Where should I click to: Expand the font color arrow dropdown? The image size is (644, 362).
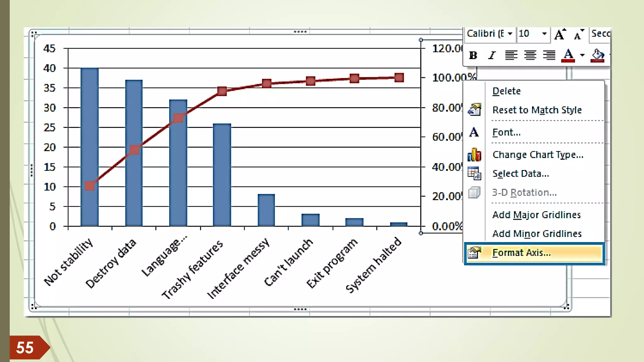(582, 56)
